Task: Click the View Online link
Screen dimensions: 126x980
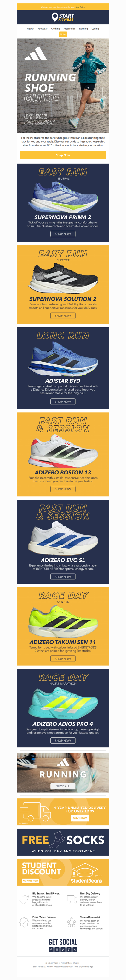Action: coord(80,7)
